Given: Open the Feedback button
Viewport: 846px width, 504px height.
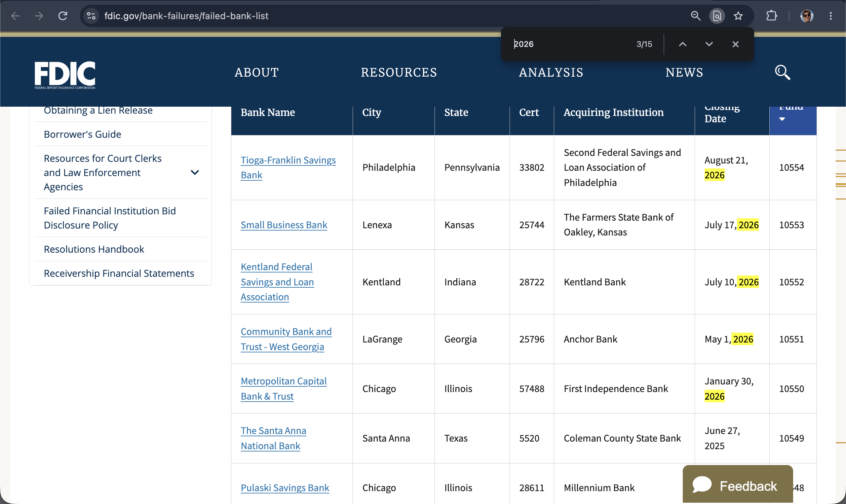Looking at the screenshot, I should 738,485.
